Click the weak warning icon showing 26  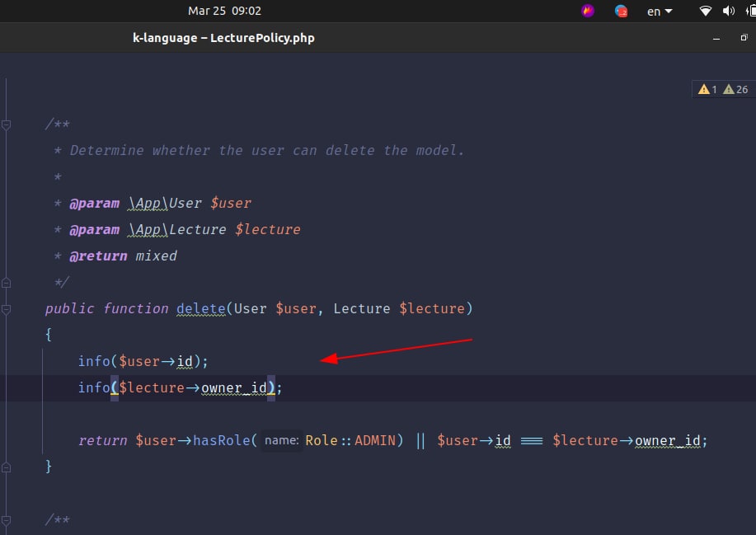729,89
